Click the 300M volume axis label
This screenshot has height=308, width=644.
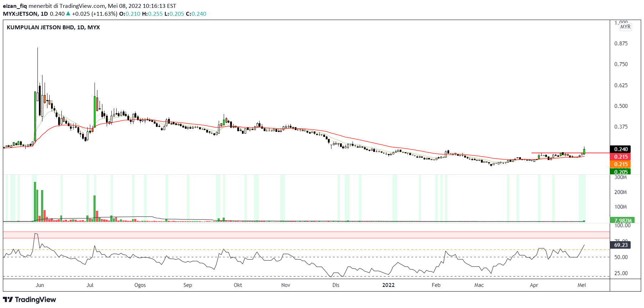[620, 177]
